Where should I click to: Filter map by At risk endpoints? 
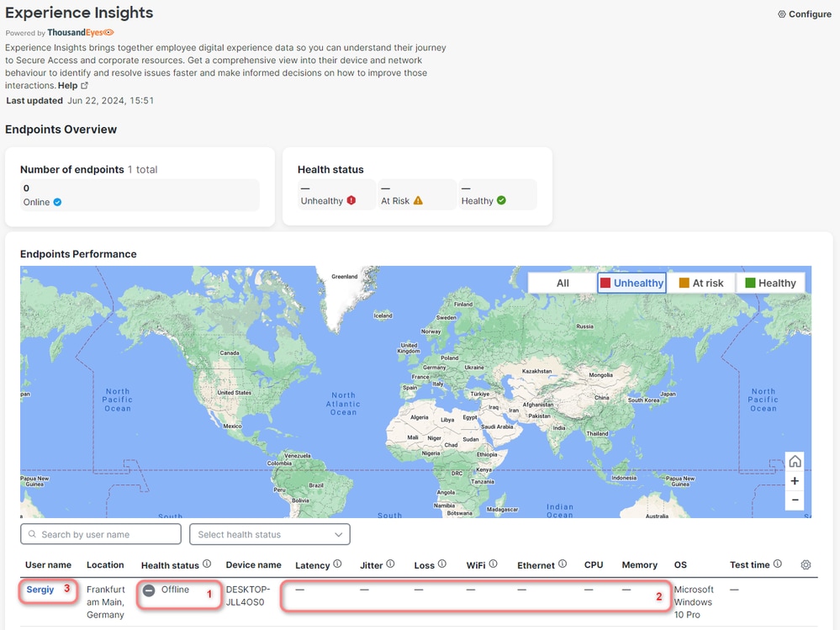[x=701, y=283]
